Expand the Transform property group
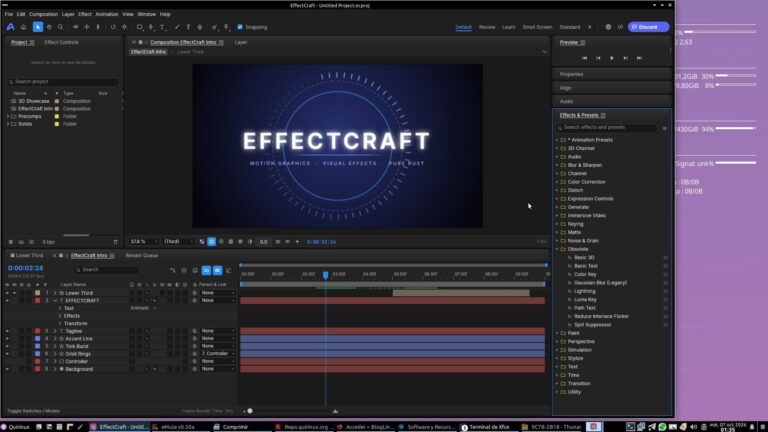The height and width of the screenshot is (432, 768). click(x=60, y=324)
